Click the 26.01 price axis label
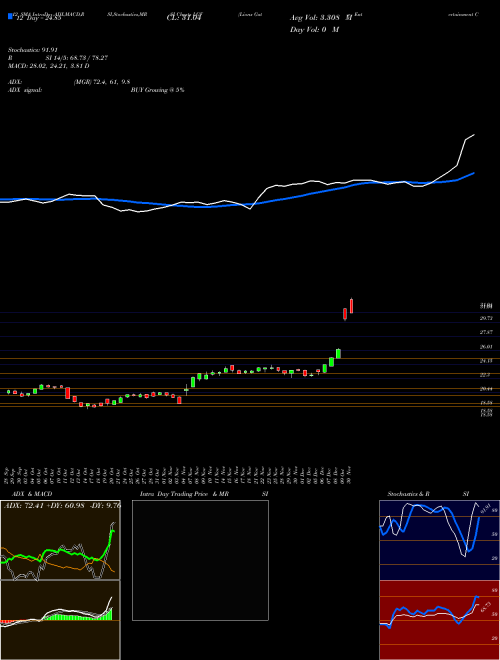The width and height of the screenshot is (500, 660). click(x=486, y=347)
